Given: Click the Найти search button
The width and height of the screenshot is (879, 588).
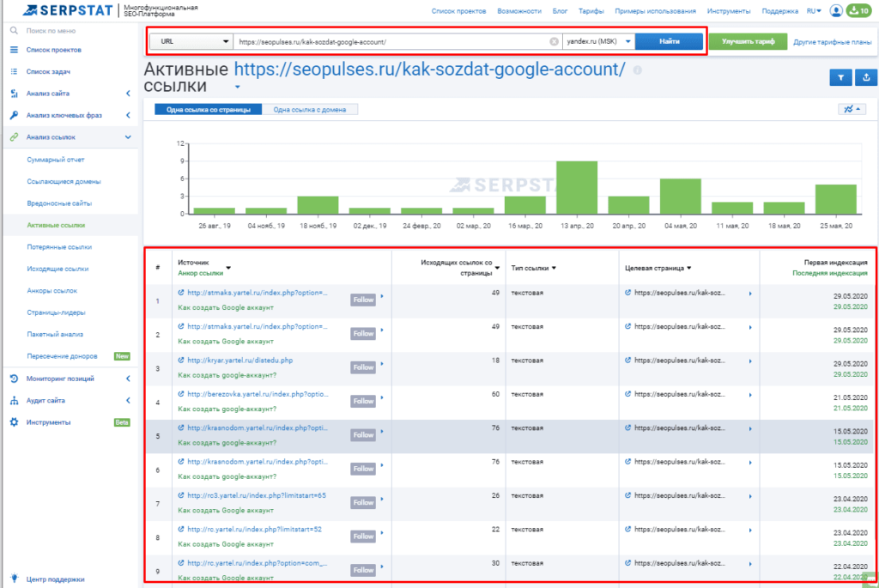Looking at the screenshot, I should click(x=669, y=41).
